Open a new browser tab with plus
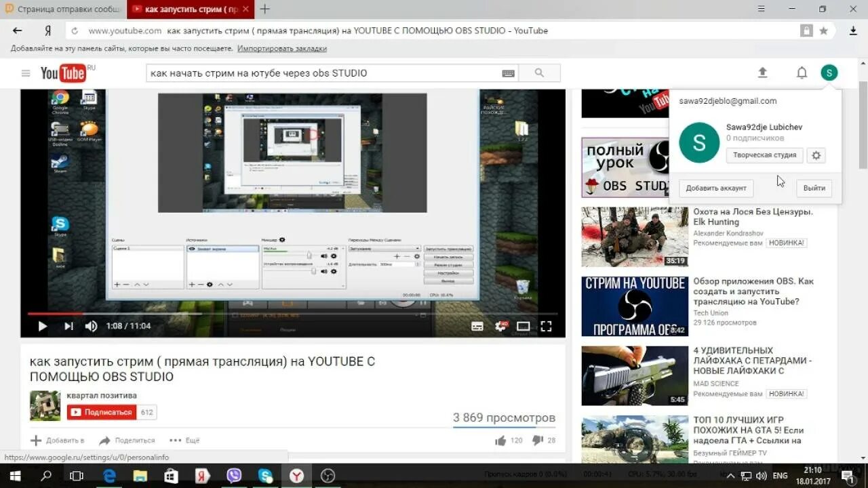The height and width of the screenshot is (488, 868). [x=265, y=9]
